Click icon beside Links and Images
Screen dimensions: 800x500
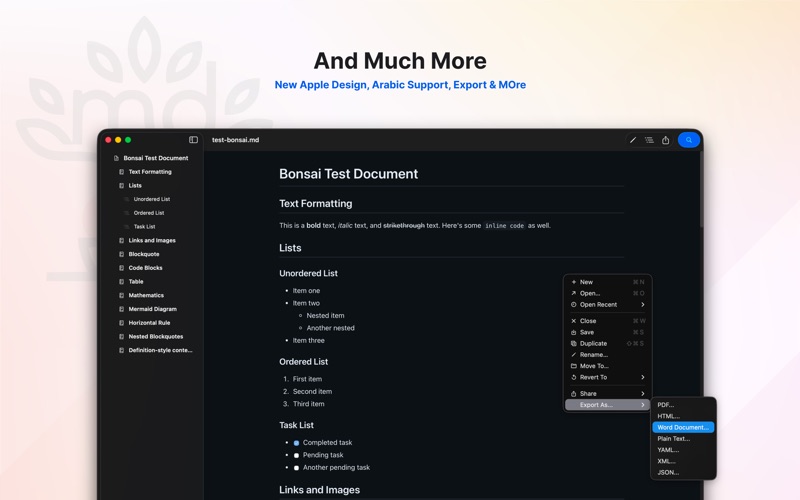click(121, 240)
